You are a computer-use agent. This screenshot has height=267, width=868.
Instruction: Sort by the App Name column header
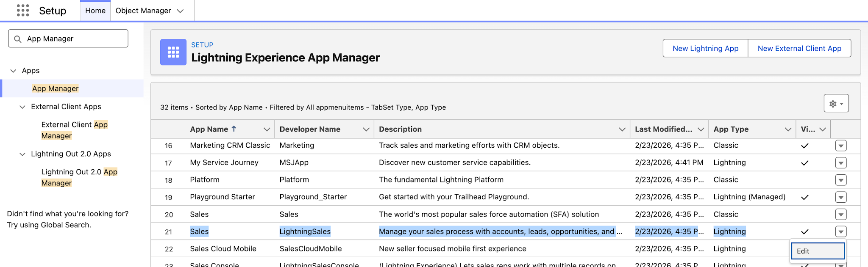click(x=209, y=129)
